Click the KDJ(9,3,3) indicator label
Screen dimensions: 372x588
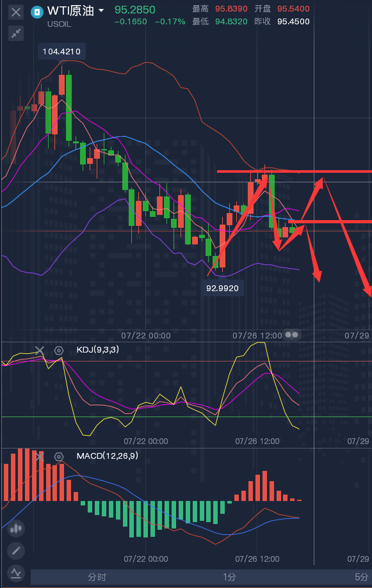(97, 350)
